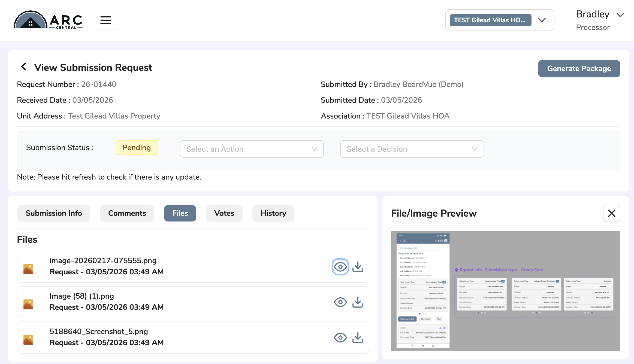Screen dimensions: 634x364
Task: Click submitter Bradley BoardVue (Demo)
Action: pyautogui.click(x=418, y=84)
